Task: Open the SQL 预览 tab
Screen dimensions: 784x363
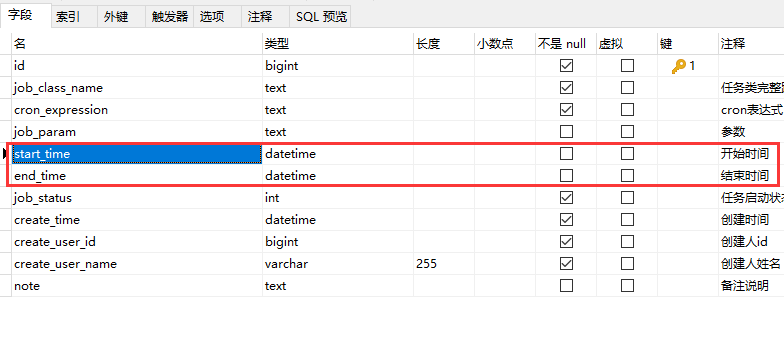Action: (321, 16)
